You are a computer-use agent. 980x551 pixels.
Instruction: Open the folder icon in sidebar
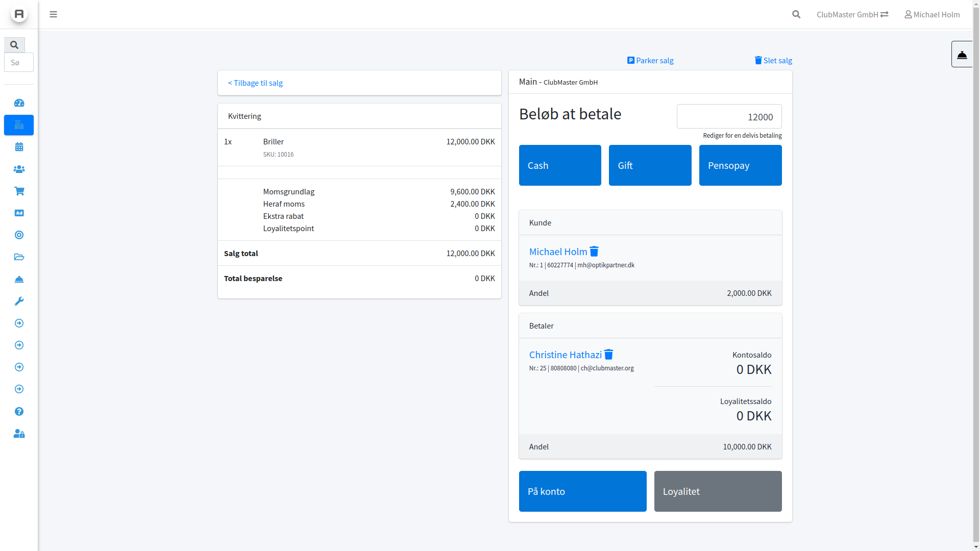(19, 257)
